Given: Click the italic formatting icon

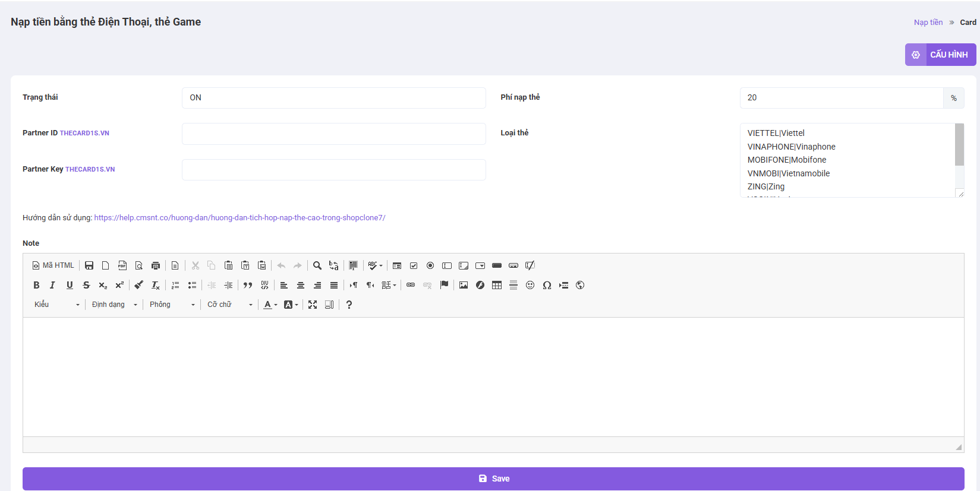Looking at the screenshot, I should (52, 285).
